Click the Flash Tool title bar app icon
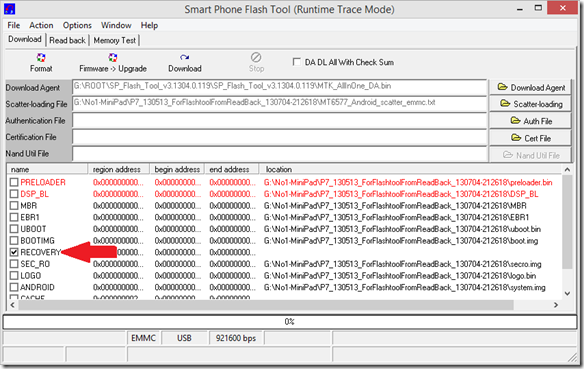 [9, 9]
